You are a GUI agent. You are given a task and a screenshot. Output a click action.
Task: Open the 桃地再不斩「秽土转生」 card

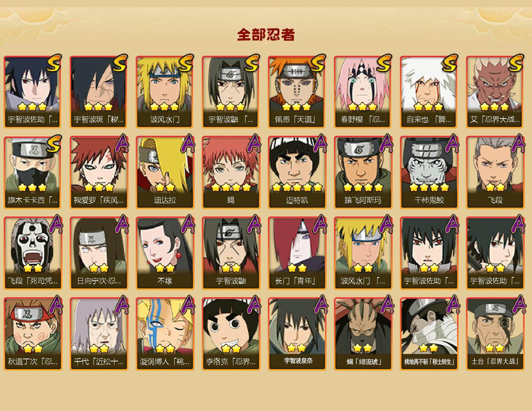pos(429,334)
